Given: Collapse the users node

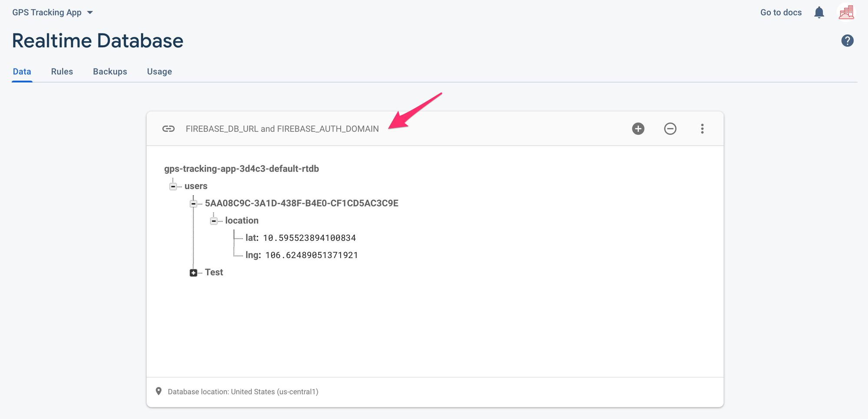Looking at the screenshot, I should tap(173, 186).
